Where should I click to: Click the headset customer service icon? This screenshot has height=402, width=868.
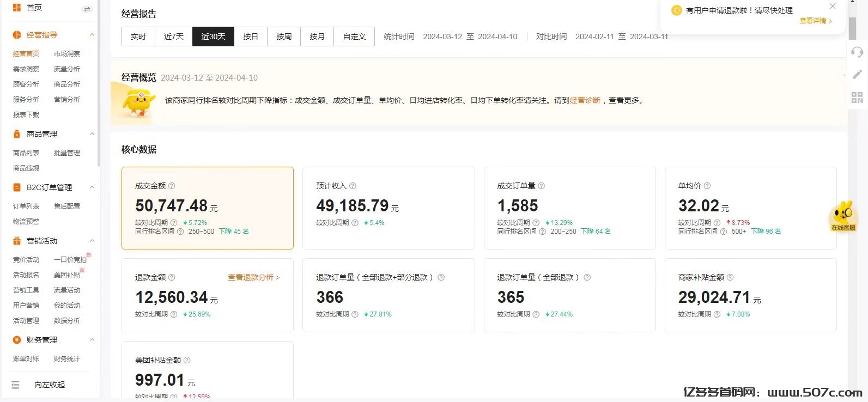857,52
